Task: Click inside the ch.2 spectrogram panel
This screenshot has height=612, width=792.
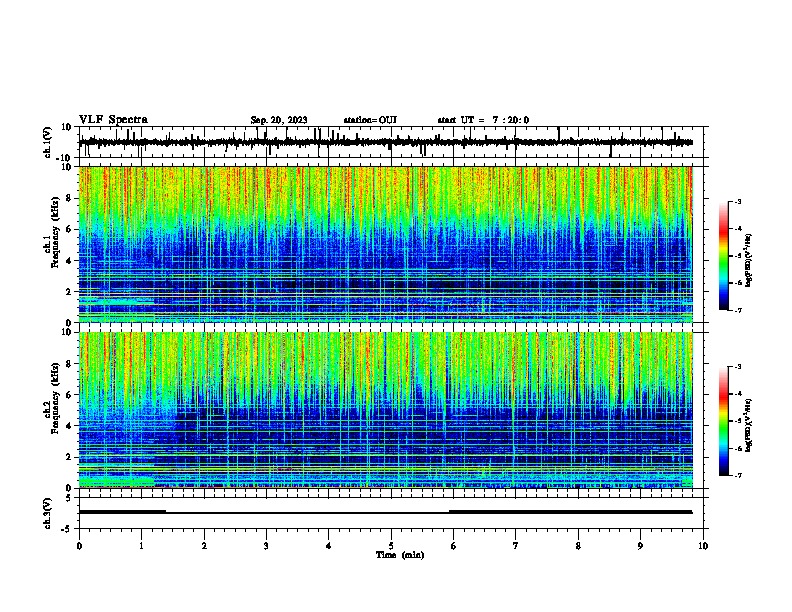Action: 386,410
